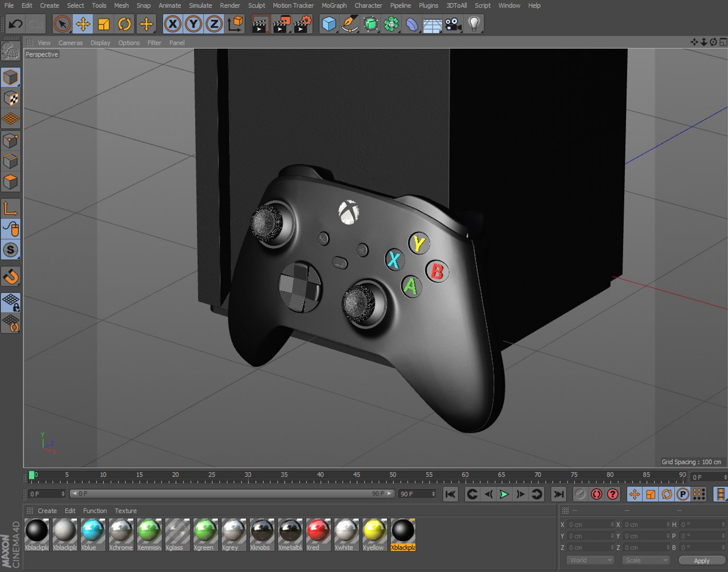Open the viewport Cameras menu
This screenshot has width=728, height=572.
[x=70, y=43]
